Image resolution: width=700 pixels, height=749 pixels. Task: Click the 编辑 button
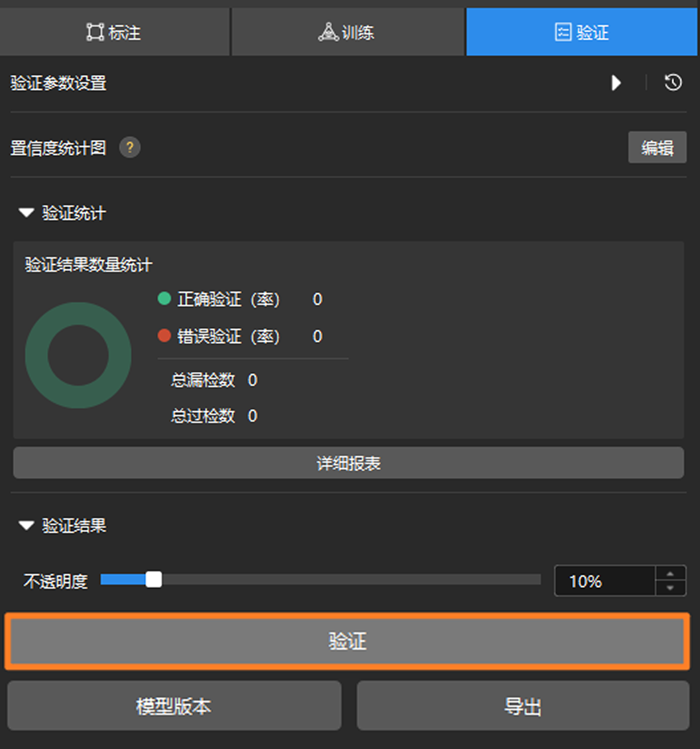click(x=657, y=148)
